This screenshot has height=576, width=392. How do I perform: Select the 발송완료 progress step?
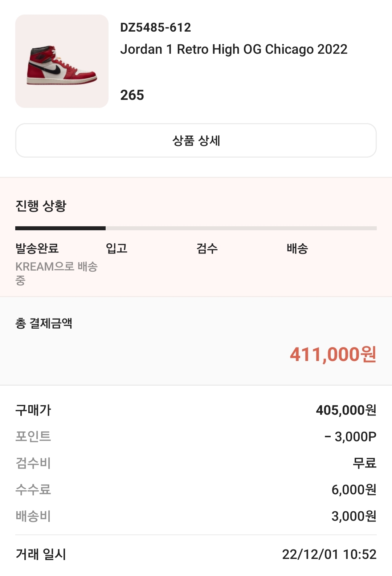pyautogui.click(x=37, y=248)
